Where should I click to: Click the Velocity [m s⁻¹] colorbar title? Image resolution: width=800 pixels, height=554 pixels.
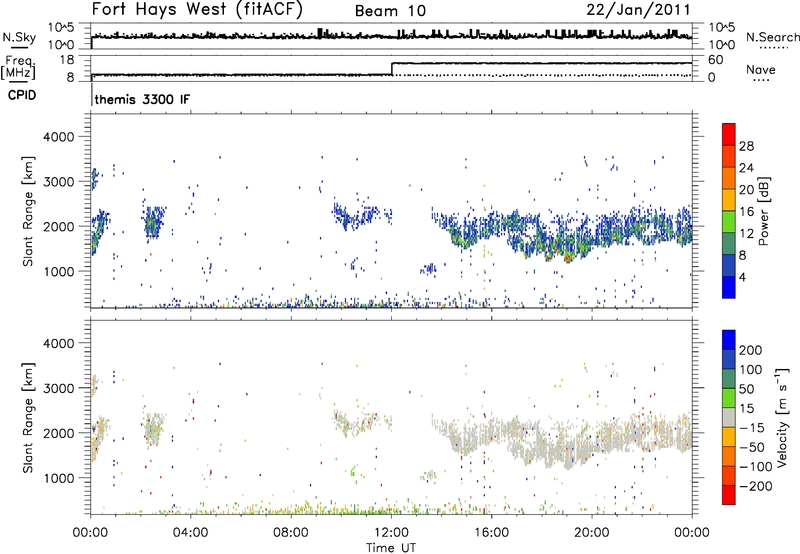point(782,417)
